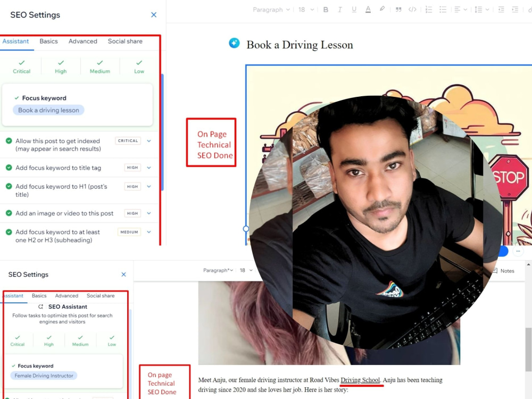The width and height of the screenshot is (532, 399).
Task: Insert a block quote
Action: pos(398,10)
